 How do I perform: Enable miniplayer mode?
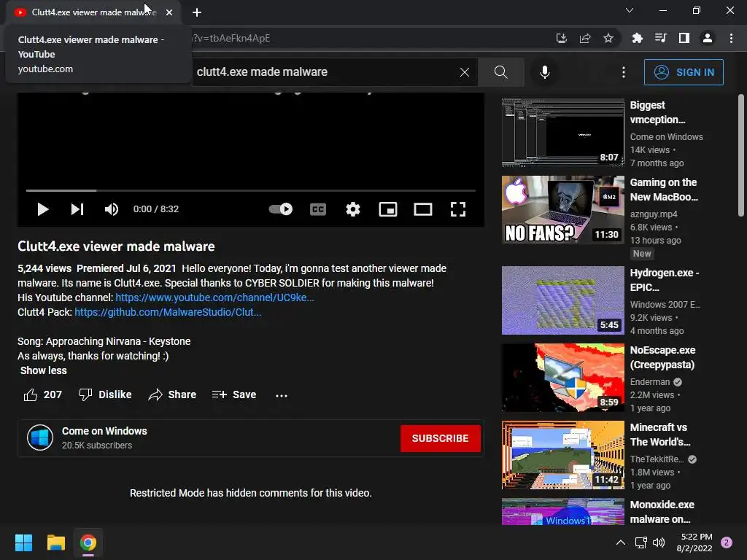pos(388,209)
